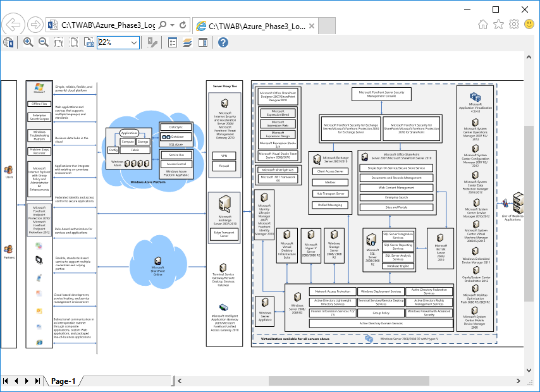Viewport: 540px width, 392px height.
Task: Click the Zoom In magnifier icon
Action: click(x=28, y=42)
